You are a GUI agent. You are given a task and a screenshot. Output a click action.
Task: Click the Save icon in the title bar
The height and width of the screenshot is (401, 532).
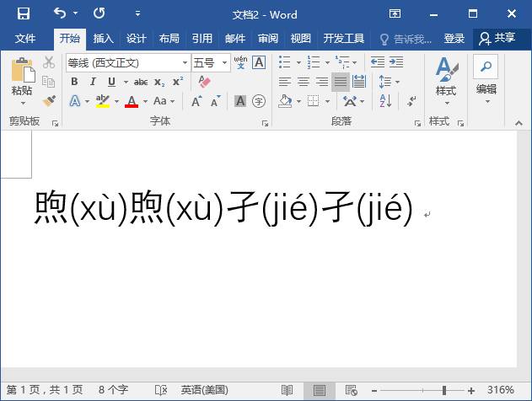[23, 13]
